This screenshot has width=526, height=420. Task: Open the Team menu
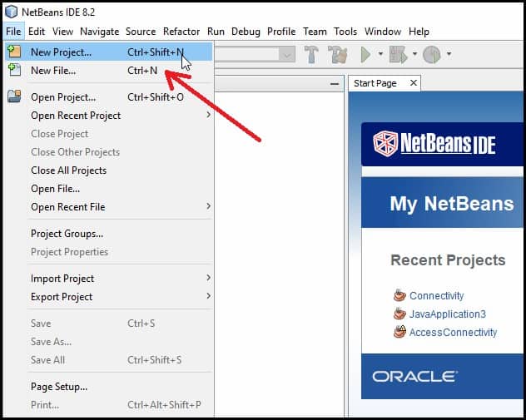[x=315, y=32]
